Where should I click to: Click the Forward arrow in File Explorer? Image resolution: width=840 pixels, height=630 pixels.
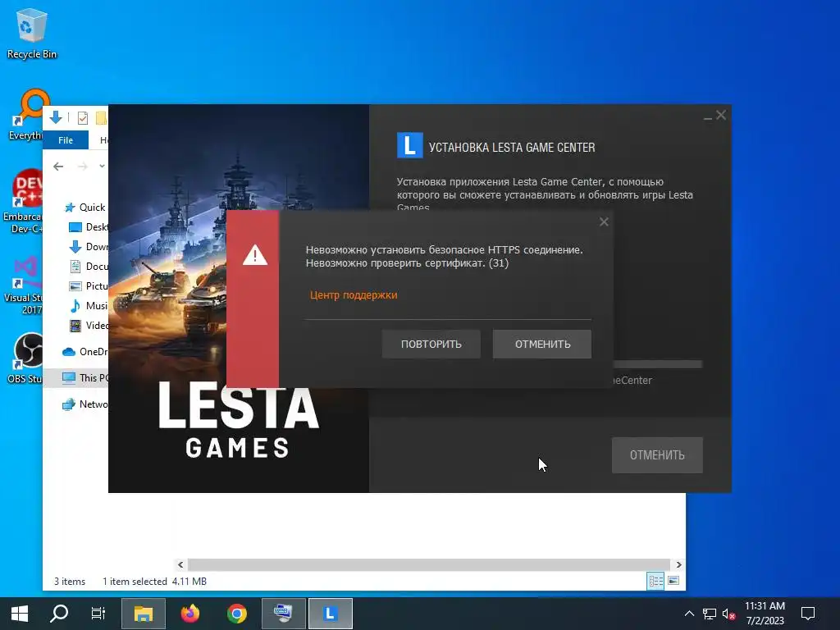tap(82, 167)
